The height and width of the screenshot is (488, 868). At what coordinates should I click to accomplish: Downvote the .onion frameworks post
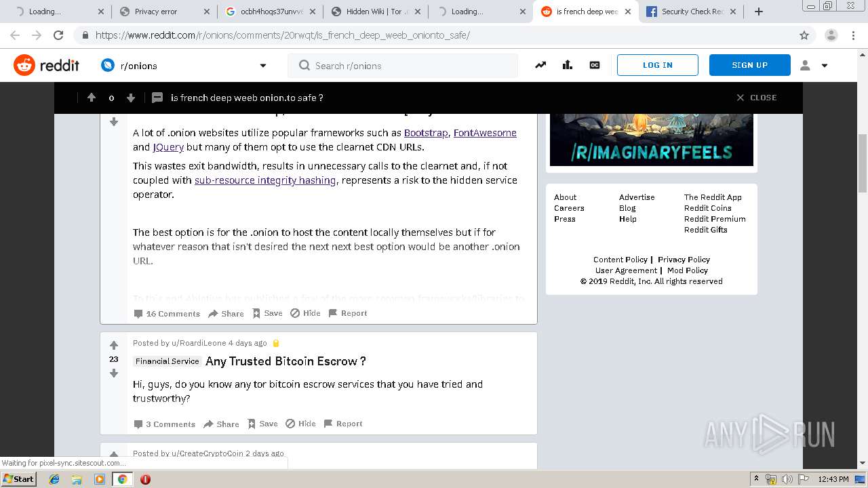tap(114, 122)
